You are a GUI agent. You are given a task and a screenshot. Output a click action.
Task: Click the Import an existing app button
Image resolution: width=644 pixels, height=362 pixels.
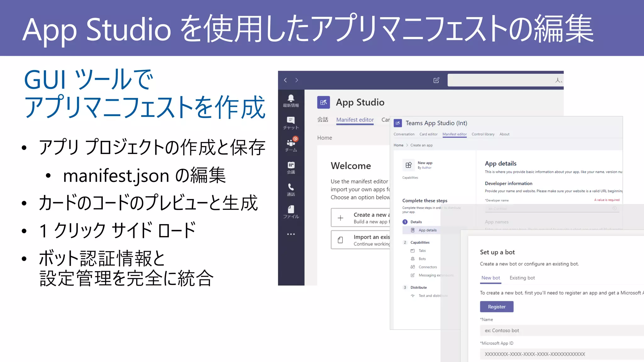[x=360, y=240]
